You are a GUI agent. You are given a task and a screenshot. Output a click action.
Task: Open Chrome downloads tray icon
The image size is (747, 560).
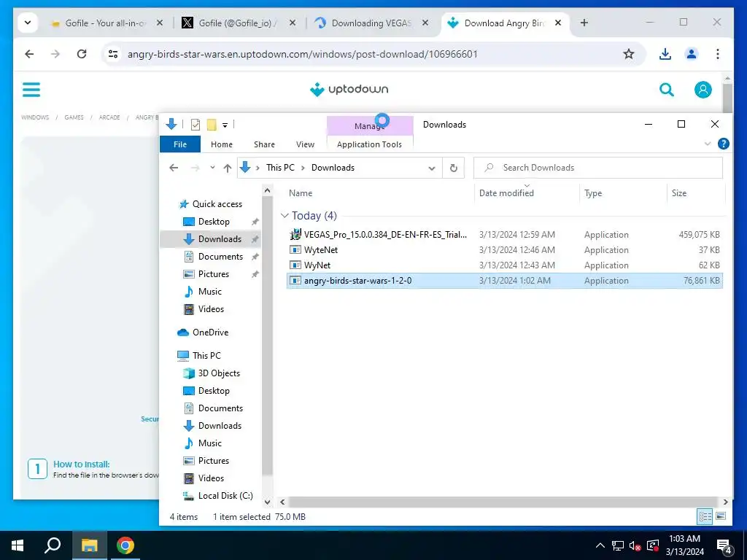(x=665, y=54)
